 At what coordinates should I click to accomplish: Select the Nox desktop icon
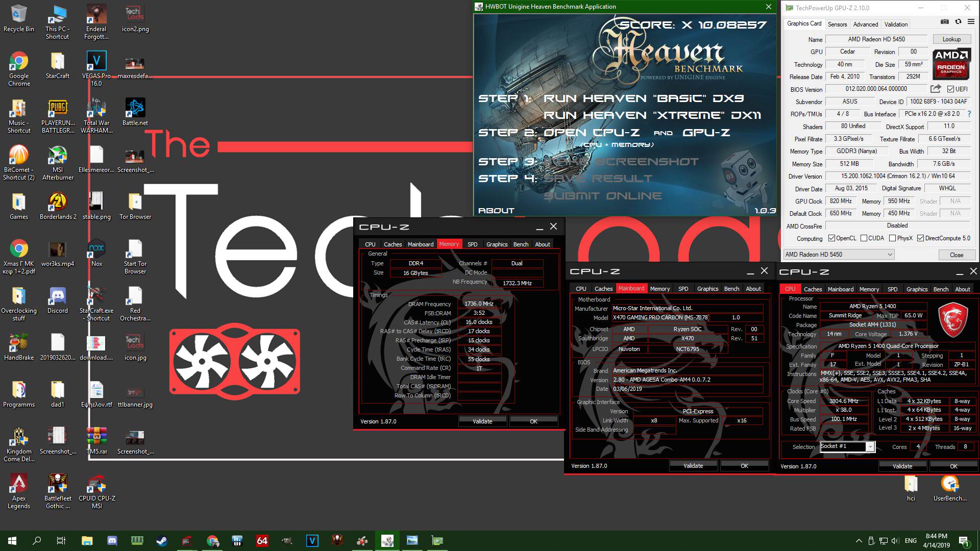[x=96, y=253]
